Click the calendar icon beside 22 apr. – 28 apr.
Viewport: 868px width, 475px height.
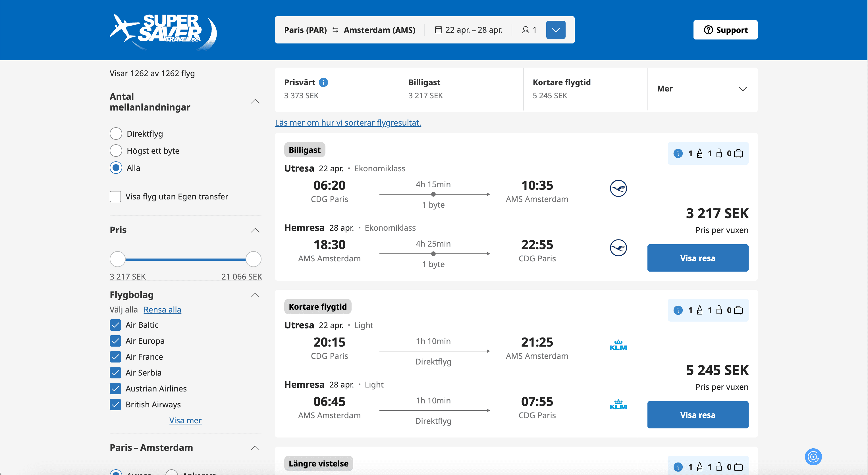(438, 30)
